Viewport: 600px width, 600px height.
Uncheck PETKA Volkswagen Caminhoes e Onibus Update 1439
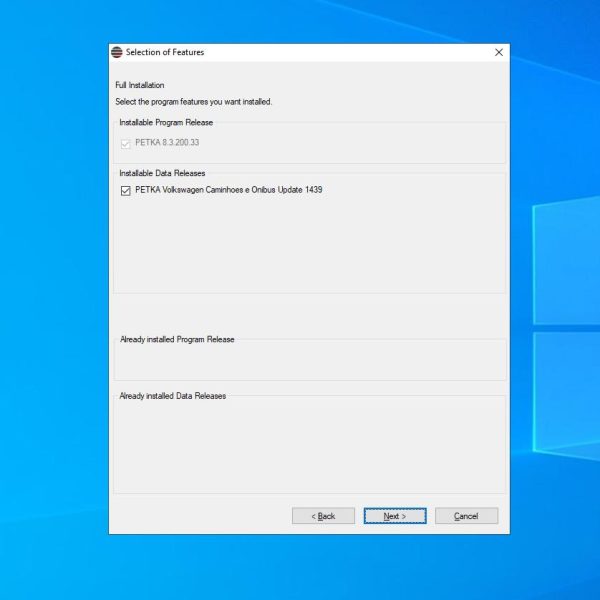click(x=126, y=191)
